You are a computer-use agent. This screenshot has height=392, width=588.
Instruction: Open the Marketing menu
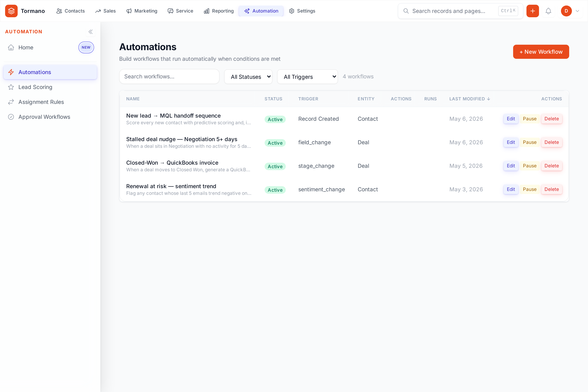pos(142,11)
